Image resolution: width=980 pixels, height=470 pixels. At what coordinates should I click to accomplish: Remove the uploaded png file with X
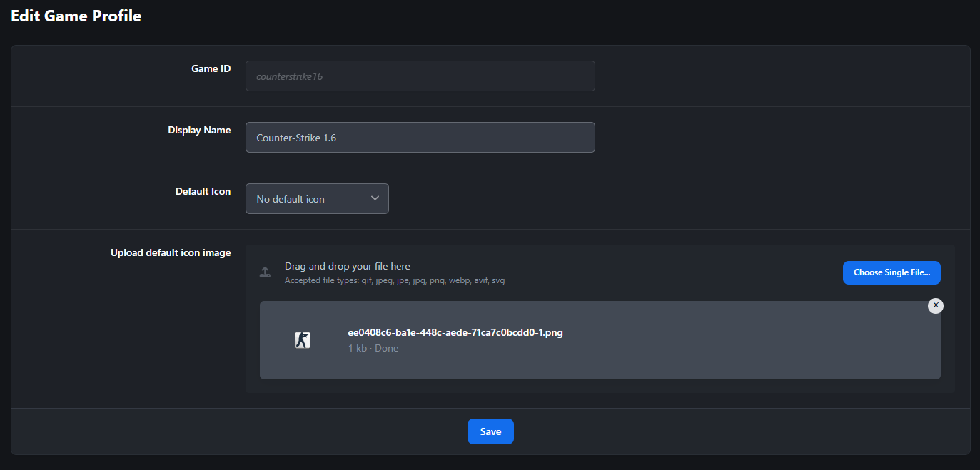pyautogui.click(x=935, y=305)
